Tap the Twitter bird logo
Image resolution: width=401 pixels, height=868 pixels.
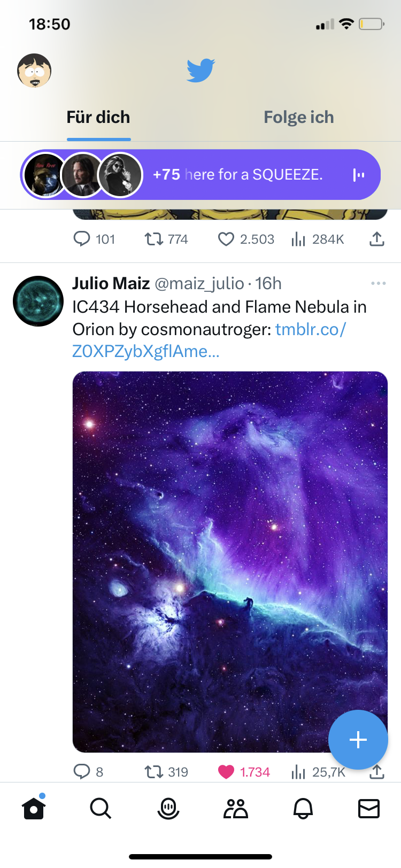[200, 70]
